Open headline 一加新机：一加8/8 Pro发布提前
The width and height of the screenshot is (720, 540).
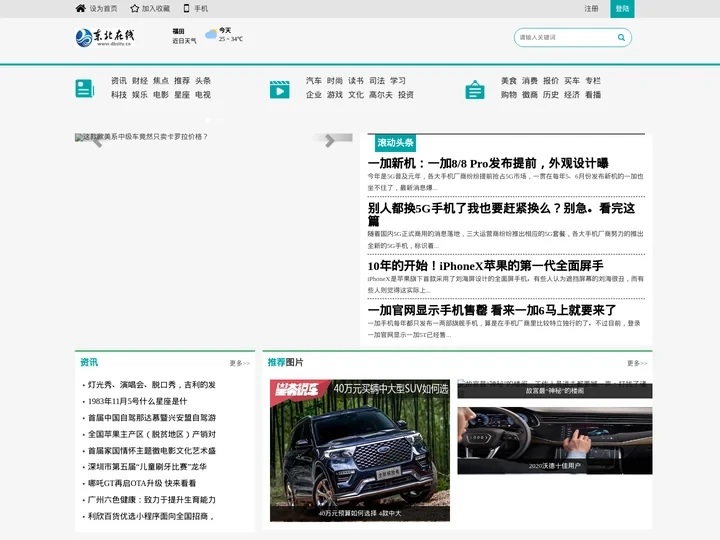pyautogui.click(x=488, y=163)
